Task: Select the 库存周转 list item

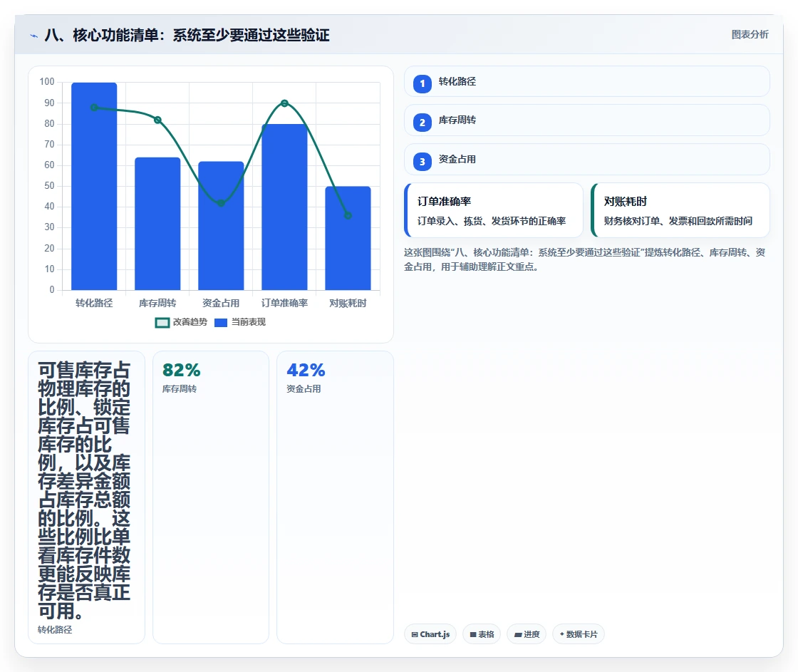Action: [x=587, y=120]
